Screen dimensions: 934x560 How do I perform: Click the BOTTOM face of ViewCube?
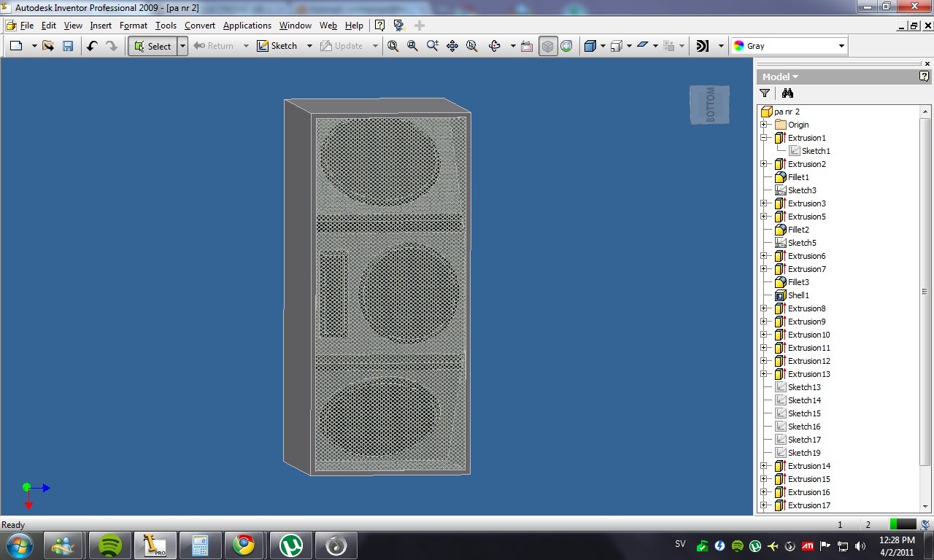pos(710,105)
